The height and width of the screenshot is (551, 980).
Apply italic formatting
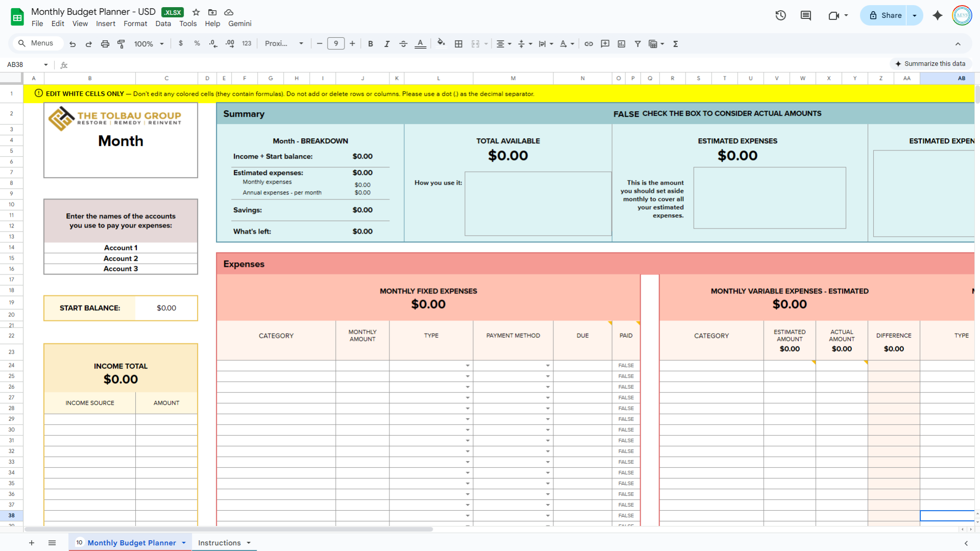click(387, 44)
